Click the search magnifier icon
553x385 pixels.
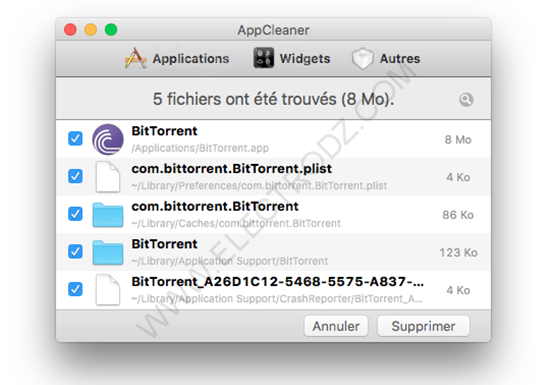[x=466, y=100]
